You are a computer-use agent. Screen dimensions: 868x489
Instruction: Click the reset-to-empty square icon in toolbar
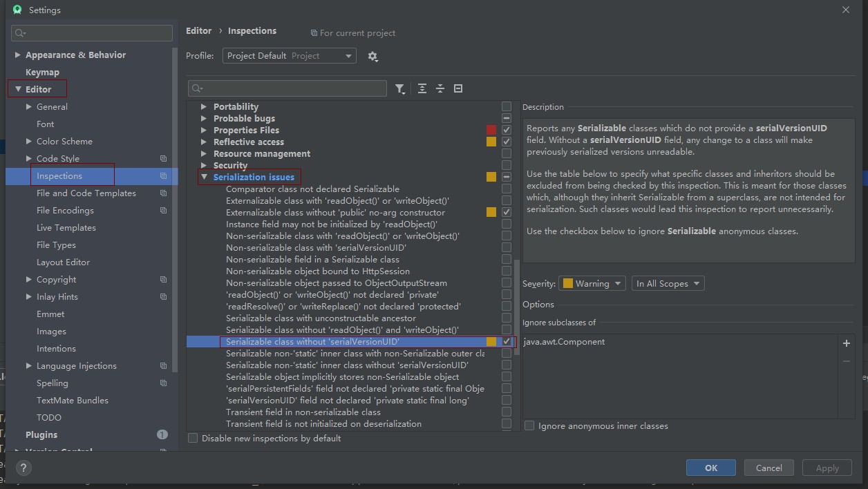[x=457, y=88]
